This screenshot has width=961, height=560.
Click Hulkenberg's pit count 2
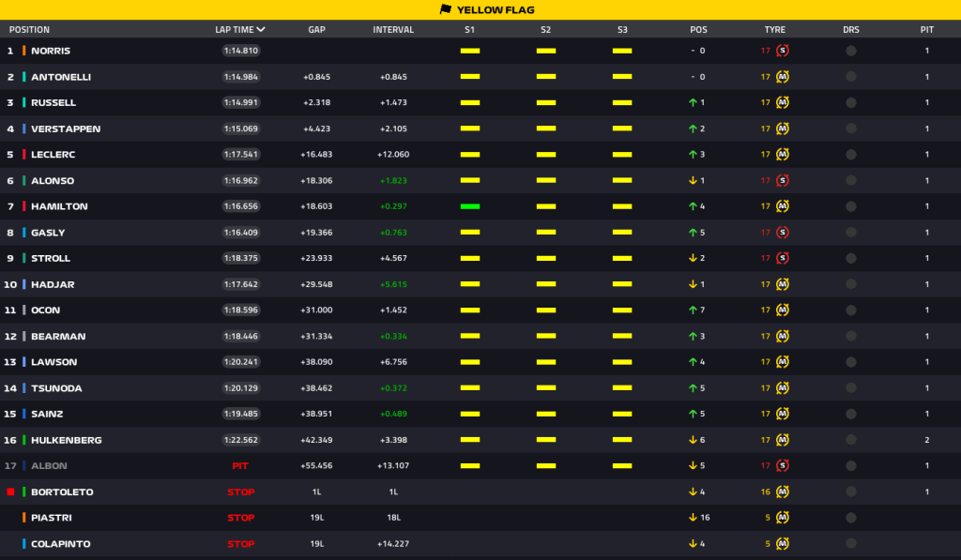tap(926, 440)
